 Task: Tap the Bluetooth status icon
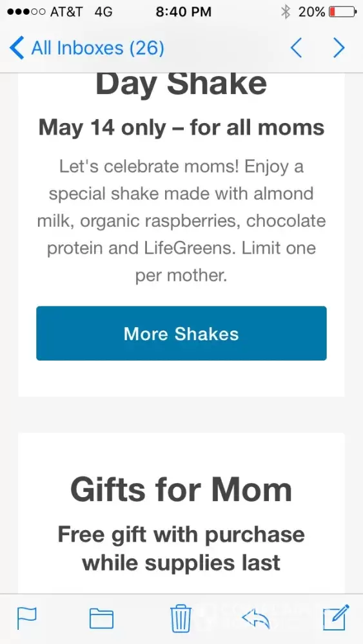click(285, 12)
